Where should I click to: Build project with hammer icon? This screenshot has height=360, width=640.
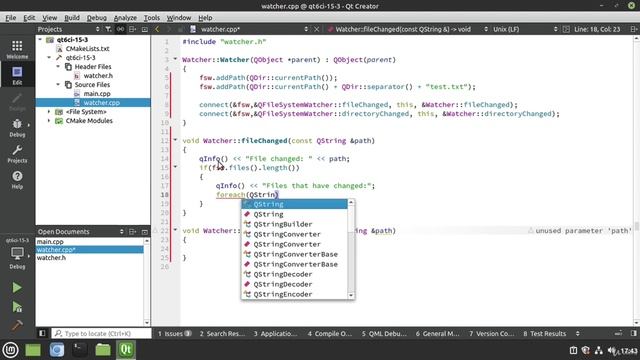[17, 325]
